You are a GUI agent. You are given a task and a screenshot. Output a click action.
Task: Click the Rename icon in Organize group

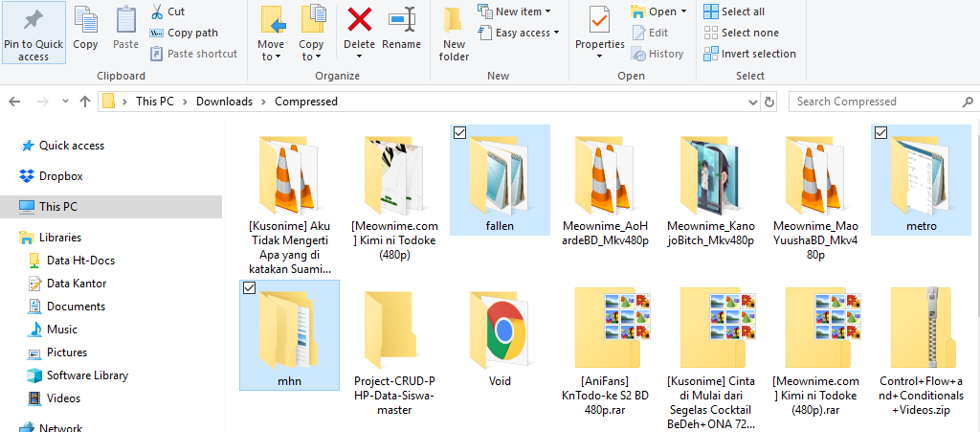tap(401, 21)
